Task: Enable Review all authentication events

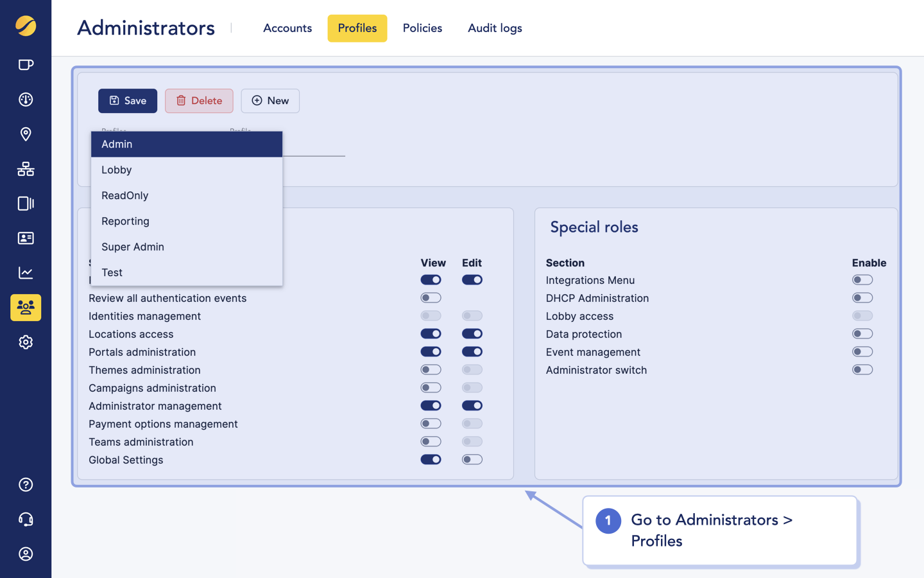Action: tap(431, 297)
